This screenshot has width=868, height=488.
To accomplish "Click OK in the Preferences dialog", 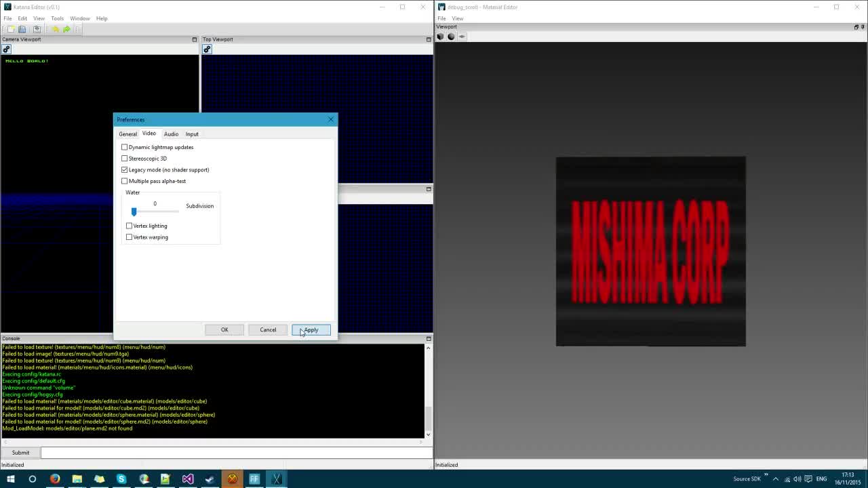I will (224, 330).
